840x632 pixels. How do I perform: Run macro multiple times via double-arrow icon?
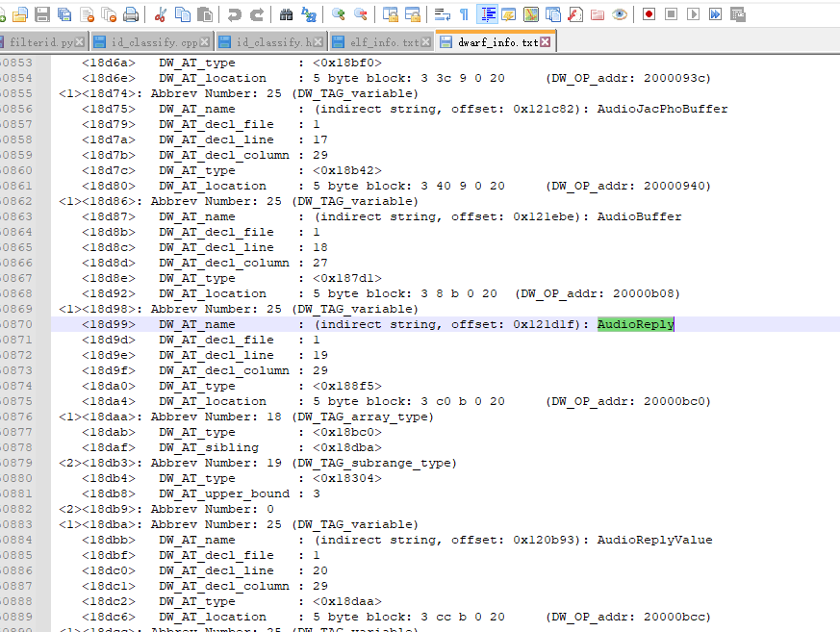tap(713, 13)
